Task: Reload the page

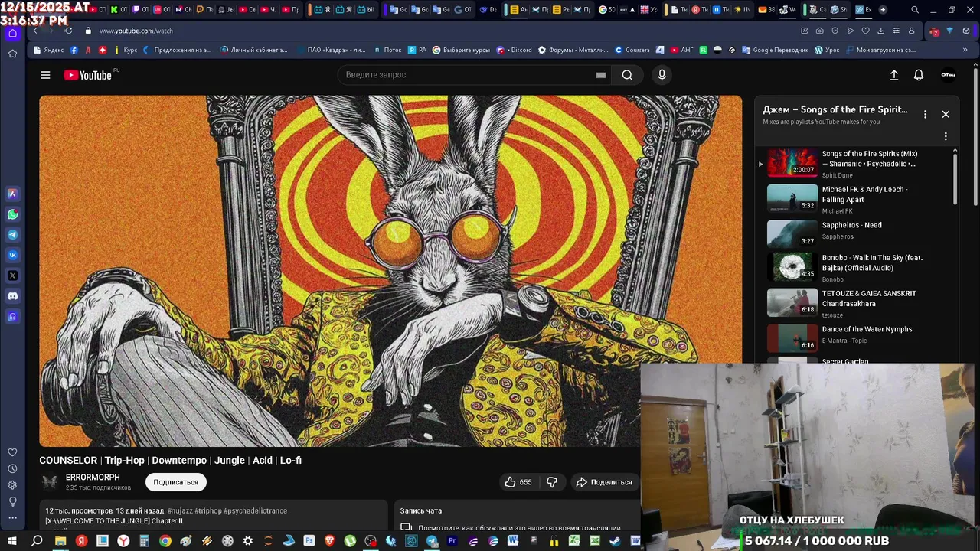Action: (x=68, y=31)
